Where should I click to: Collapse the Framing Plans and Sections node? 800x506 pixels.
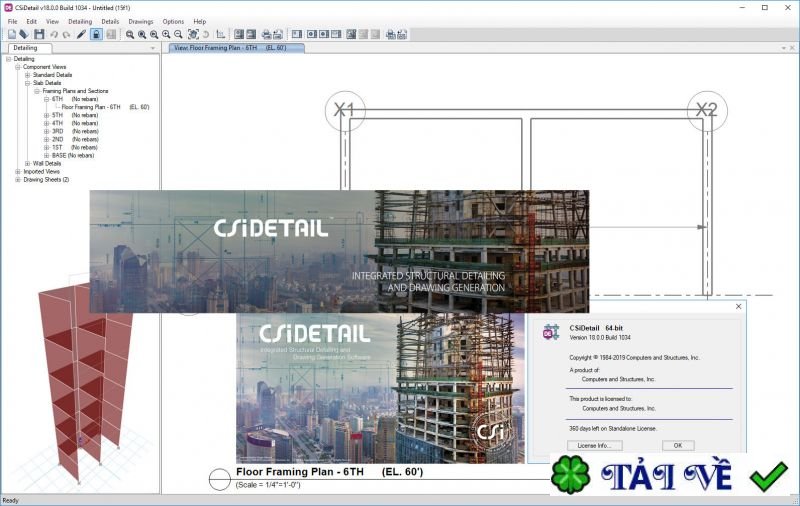37,91
